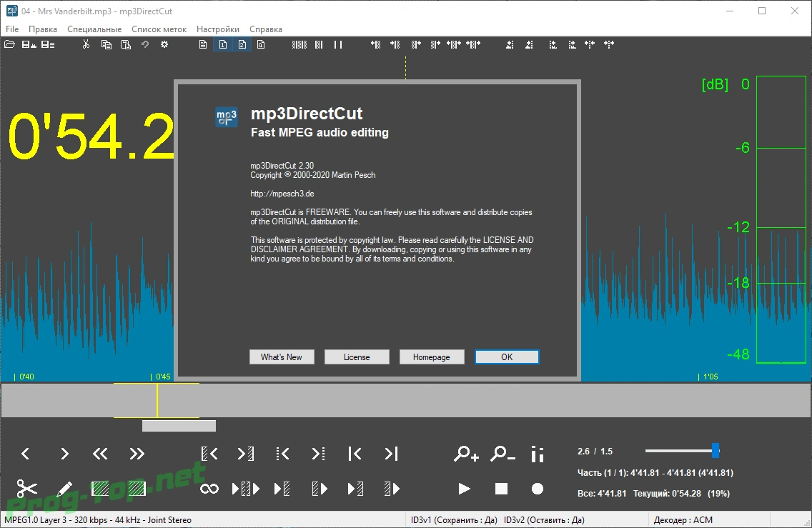Open the File menu
This screenshot has width=812, height=528.
click(12, 29)
